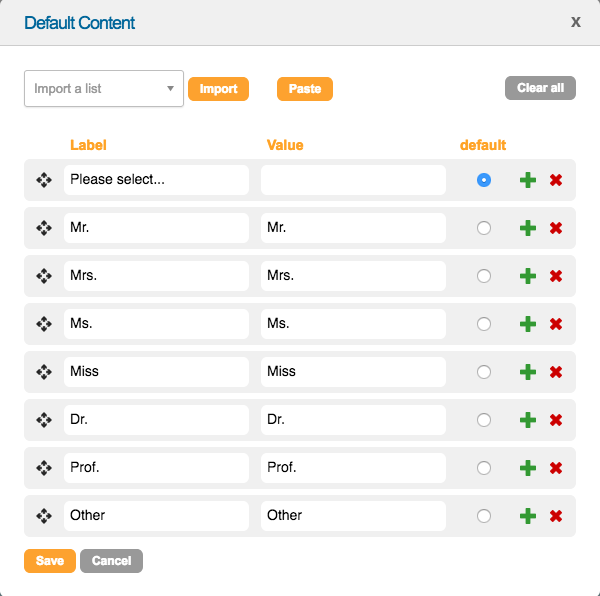This screenshot has height=596, width=600.
Task: Select the default radio for Dr.
Action: pos(484,420)
